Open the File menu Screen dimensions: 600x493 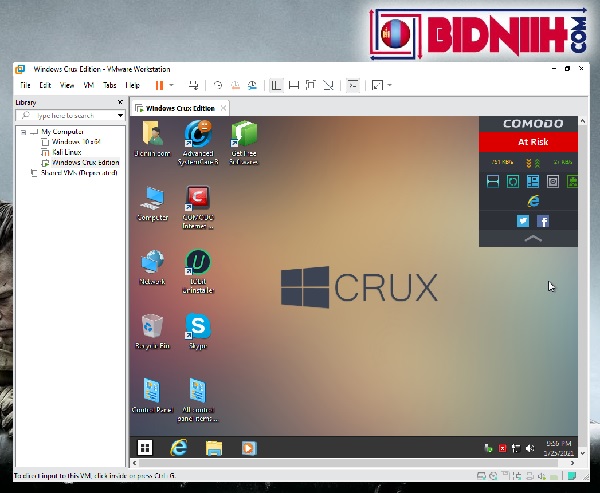pyautogui.click(x=25, y=85)
